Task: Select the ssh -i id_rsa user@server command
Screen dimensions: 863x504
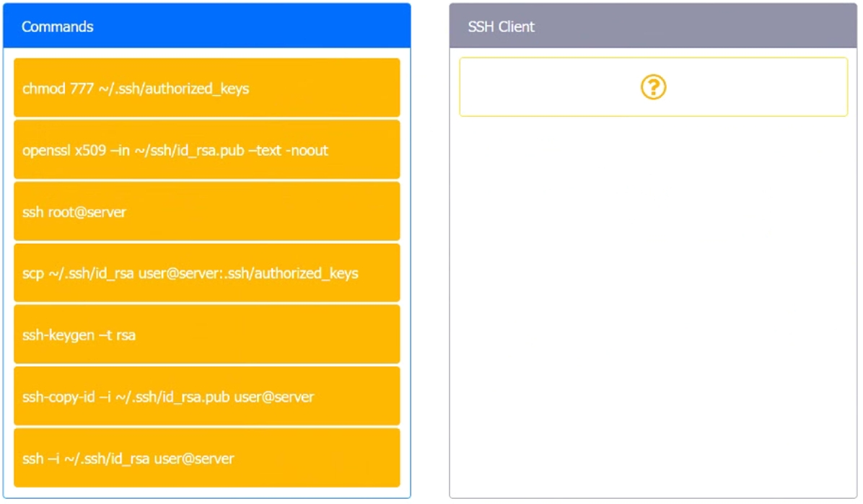Action: 207,458
